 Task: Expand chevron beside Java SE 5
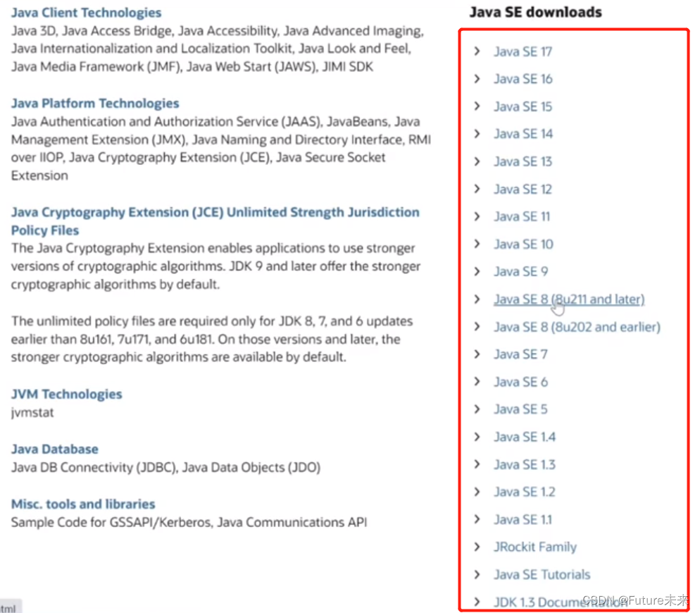pyautogui.click(x=477, y=409)
